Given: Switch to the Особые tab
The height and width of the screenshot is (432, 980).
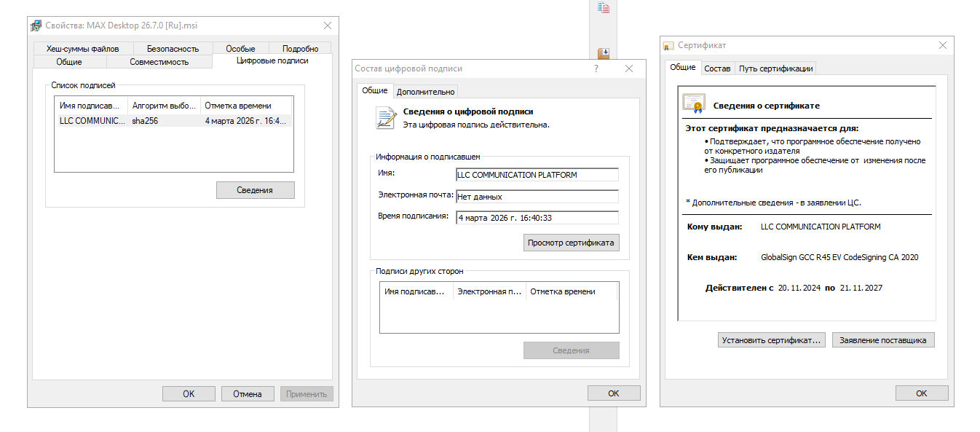Looking at the screenshot, I should point(240,49).
